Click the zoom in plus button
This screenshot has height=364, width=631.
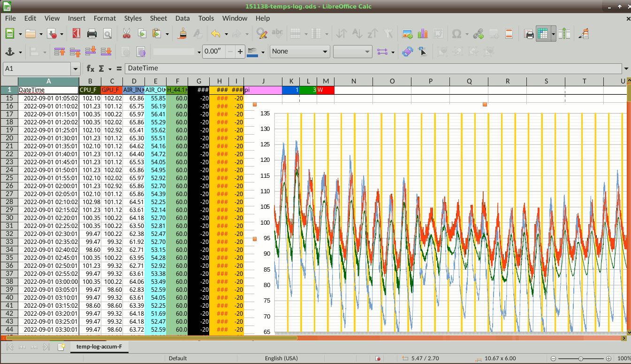click(x=608, y=358)
